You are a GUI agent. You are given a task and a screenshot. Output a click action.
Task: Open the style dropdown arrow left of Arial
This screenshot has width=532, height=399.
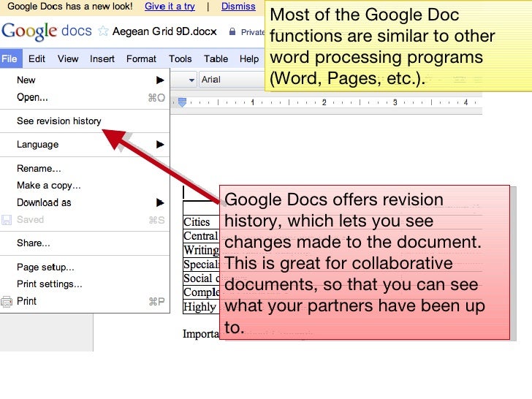tap(191, 80)
